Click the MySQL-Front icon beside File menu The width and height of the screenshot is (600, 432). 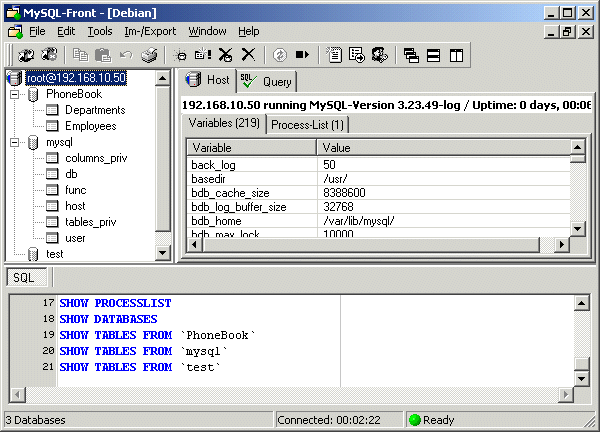[15, 31]
